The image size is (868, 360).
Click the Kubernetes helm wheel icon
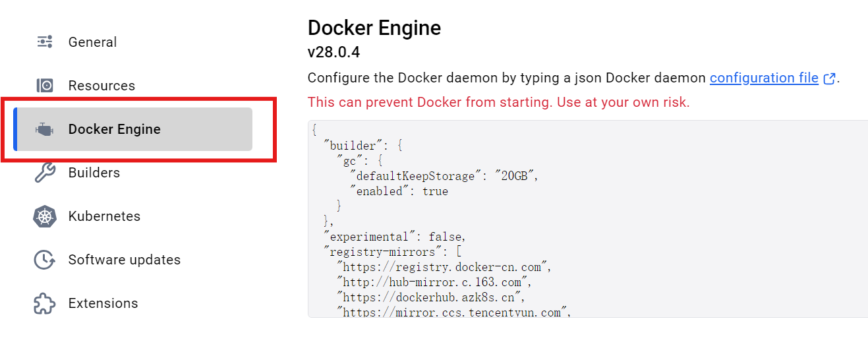pos(45,216)
